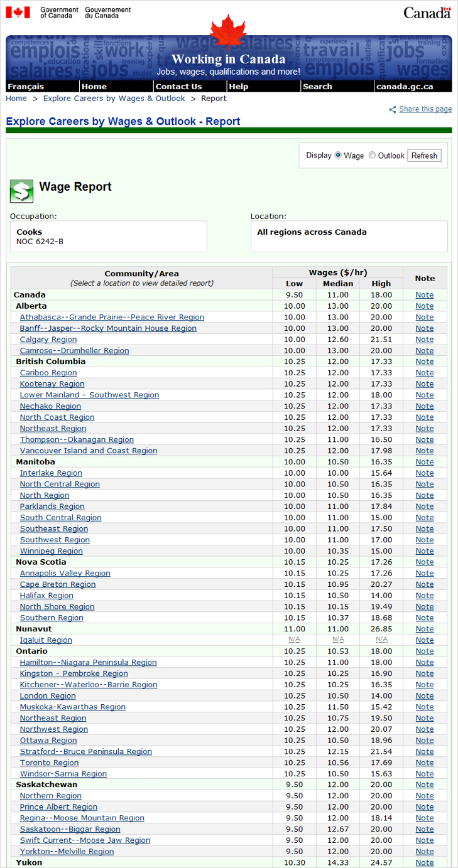Click the Canada wordmark in the top right
This screenshot has width=458, height=868.
click(x=427, y=13)
